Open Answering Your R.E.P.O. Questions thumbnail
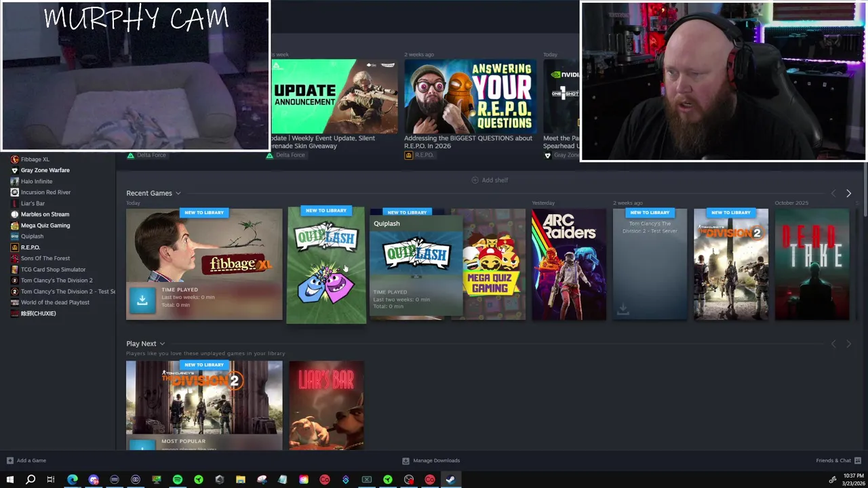 pos(470,96)
